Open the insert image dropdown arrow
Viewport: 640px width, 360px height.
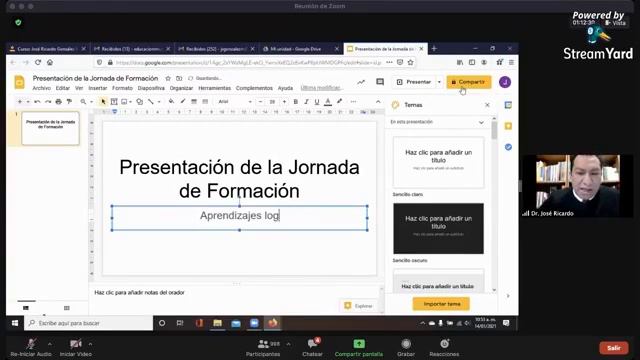point(130,102)
